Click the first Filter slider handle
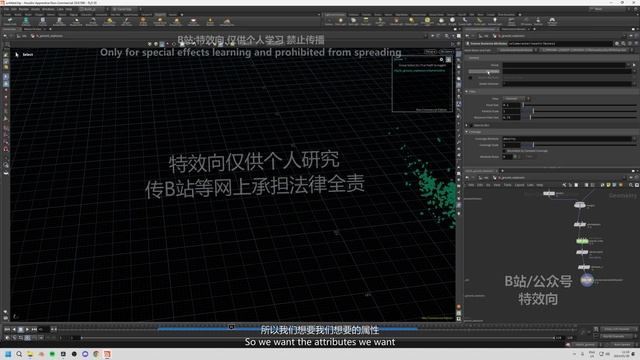This screenshot has height=360, width=640. point(523,105)
